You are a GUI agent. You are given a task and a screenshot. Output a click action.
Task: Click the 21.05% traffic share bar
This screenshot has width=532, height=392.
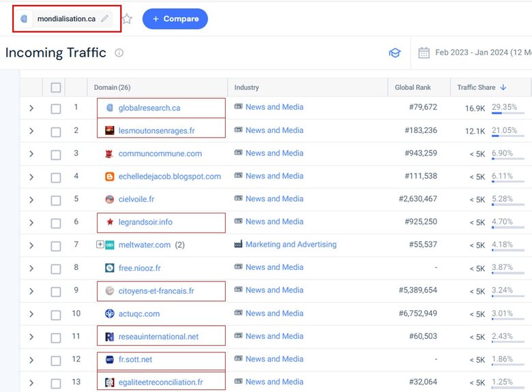click(508, 136)
